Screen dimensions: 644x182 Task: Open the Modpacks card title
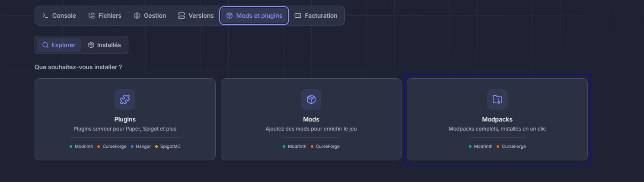pyautogui.click(x=497, y=119)
